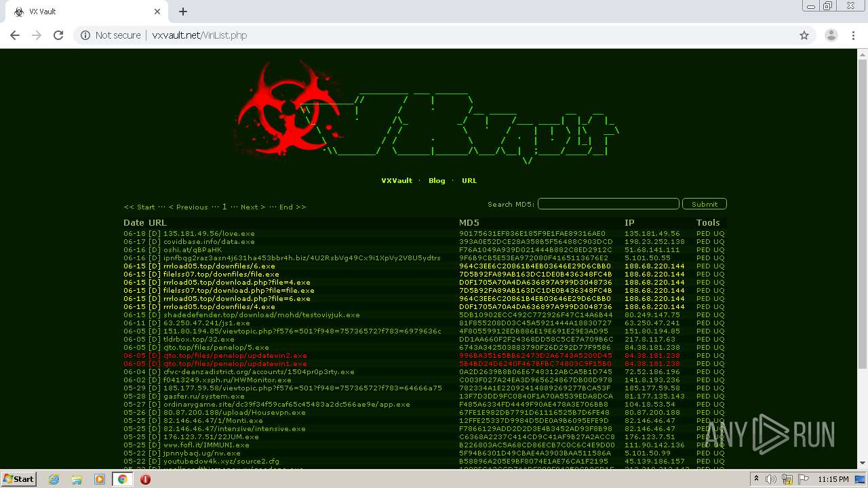Click the Not secure site info icon
868x488 pixels.
tap(85, 35)
